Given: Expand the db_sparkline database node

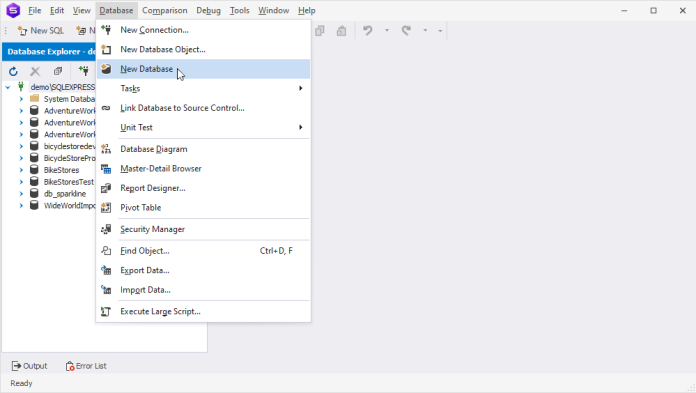Looking at the screenshot, I should point(21,194).
